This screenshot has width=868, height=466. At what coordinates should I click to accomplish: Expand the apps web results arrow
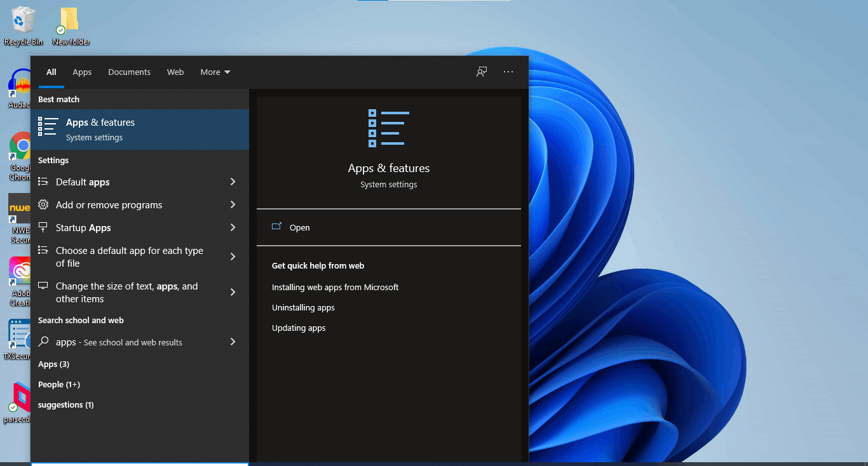[233, 342]
